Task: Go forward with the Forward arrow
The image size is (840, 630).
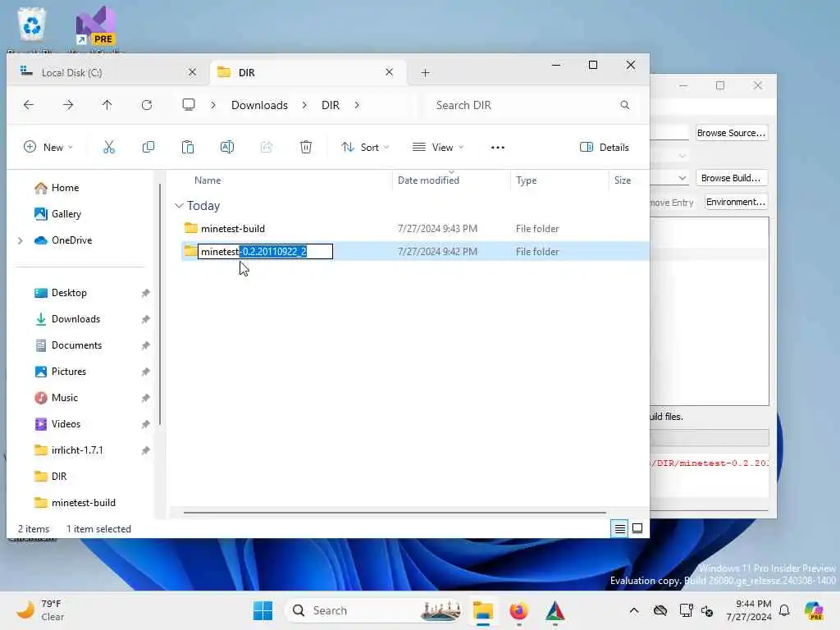Action: (x=68, y=105)
